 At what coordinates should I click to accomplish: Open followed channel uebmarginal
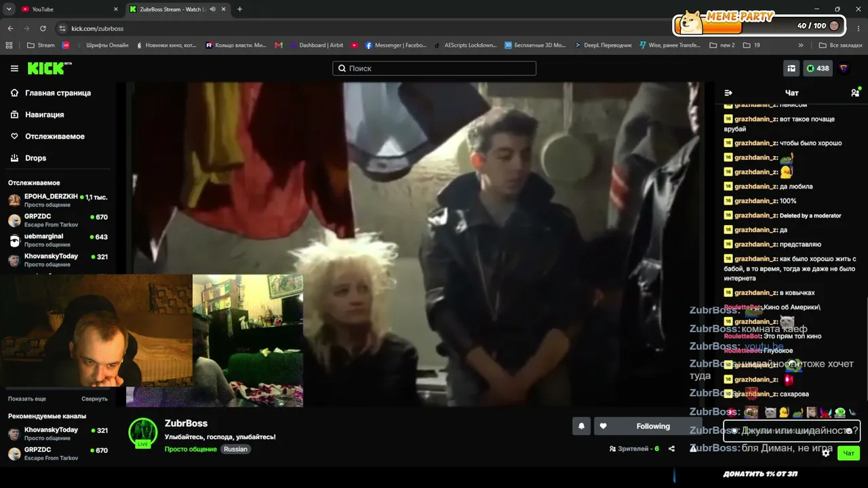[58, 240]
